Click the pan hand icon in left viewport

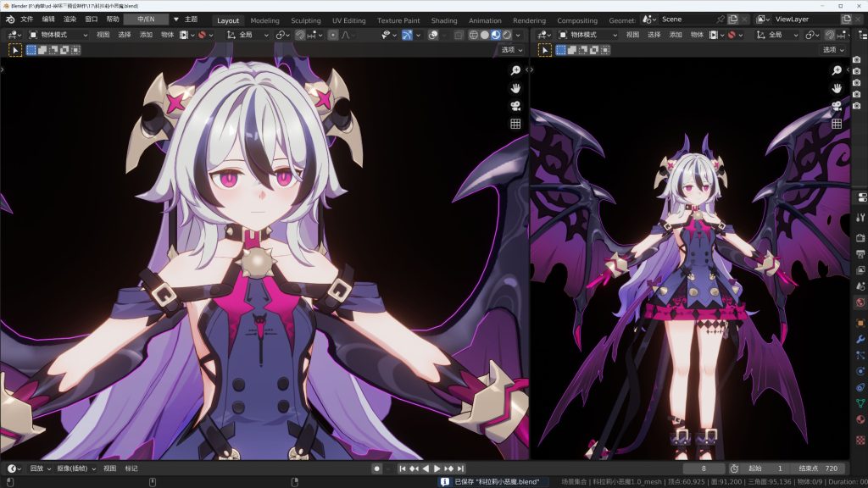point(515,88)
